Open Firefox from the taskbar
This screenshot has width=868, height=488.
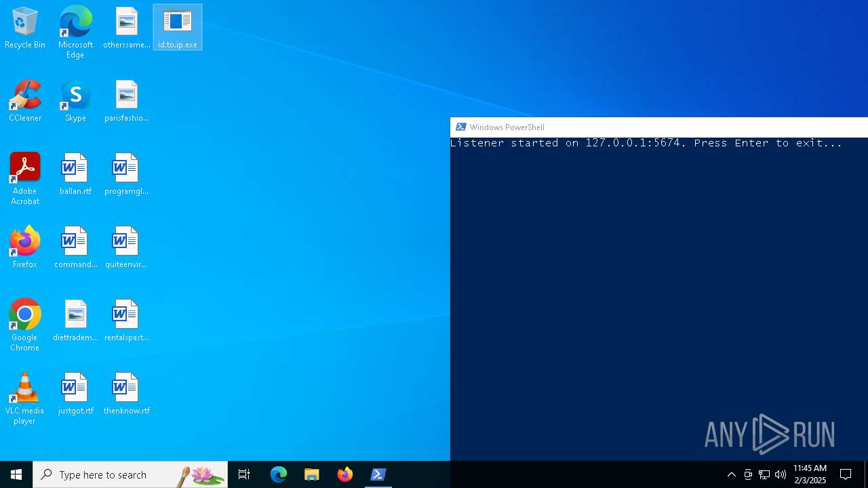point(345,474)
